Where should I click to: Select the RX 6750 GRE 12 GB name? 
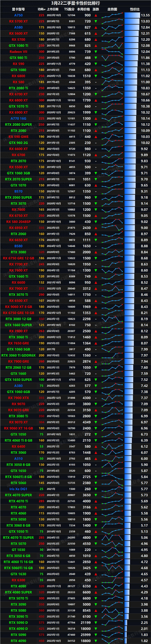pos(18,258)
